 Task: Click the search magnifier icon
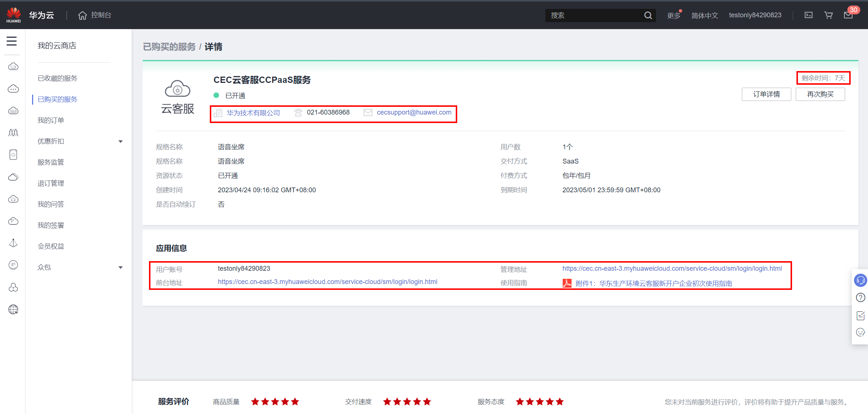pyautogui.click(x=648, y=15)
